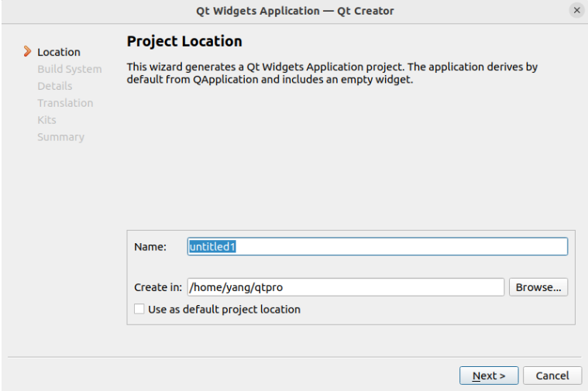Tick the default project location checkbox
Viewport: 588px width, 391px height.
139,309
